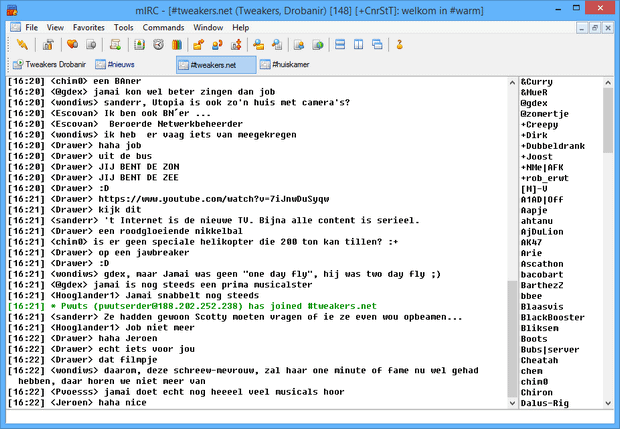Viewport: 620px width, 429px height.
Task: Select the #tweakers.net channel tab
Action: click(x=216, y=64)
